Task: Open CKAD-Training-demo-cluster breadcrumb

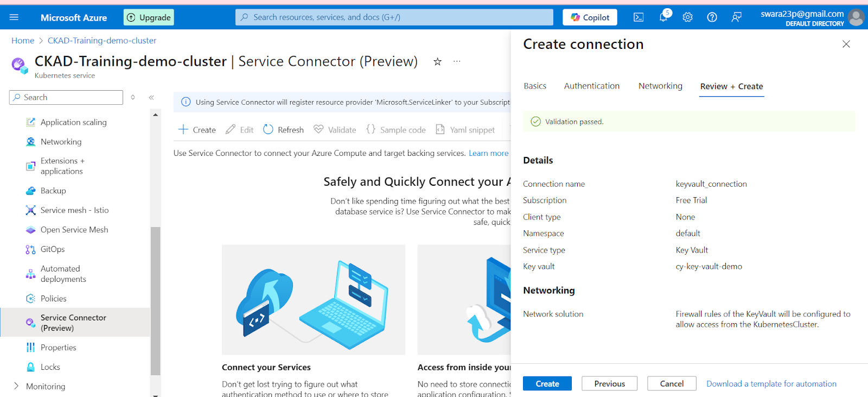Action: point(102,41)
